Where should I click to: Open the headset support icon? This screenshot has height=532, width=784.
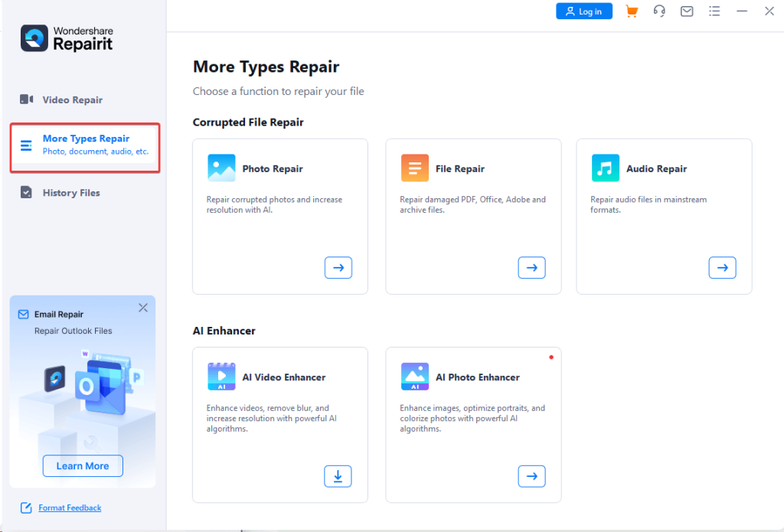coord(658,11)
